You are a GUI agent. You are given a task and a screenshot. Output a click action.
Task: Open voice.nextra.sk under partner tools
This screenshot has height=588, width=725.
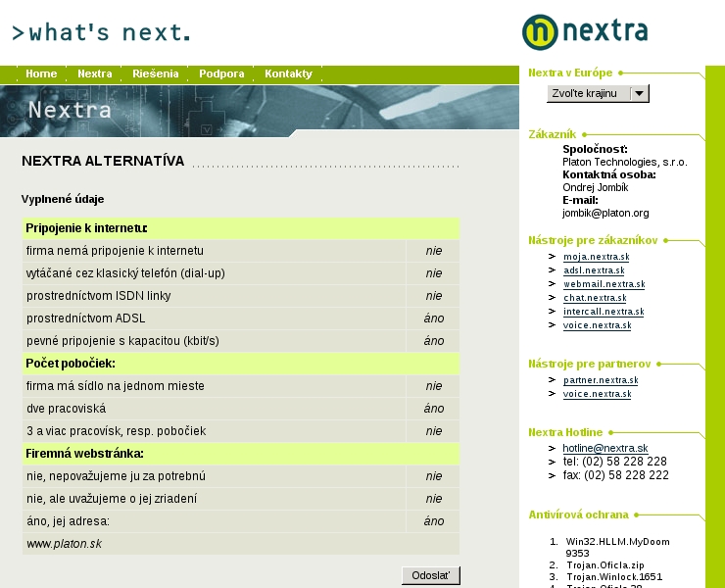click(597, 394)
